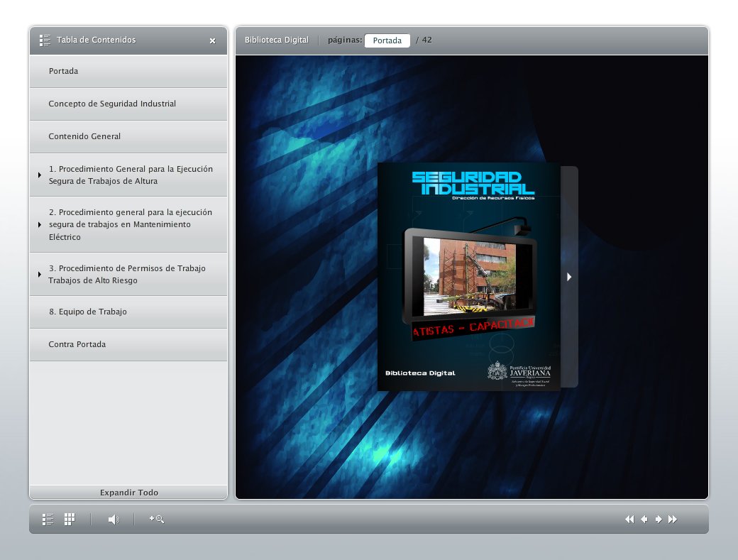This screenshot has height=560, width=738.
Task: Open Concepto de Seguridad Industrial entry
Action: click(112, 104)
